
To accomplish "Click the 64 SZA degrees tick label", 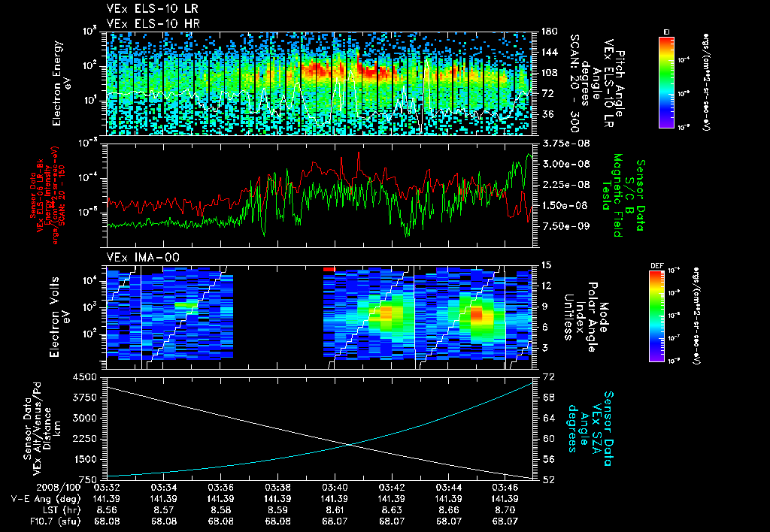I will [548, 419].
